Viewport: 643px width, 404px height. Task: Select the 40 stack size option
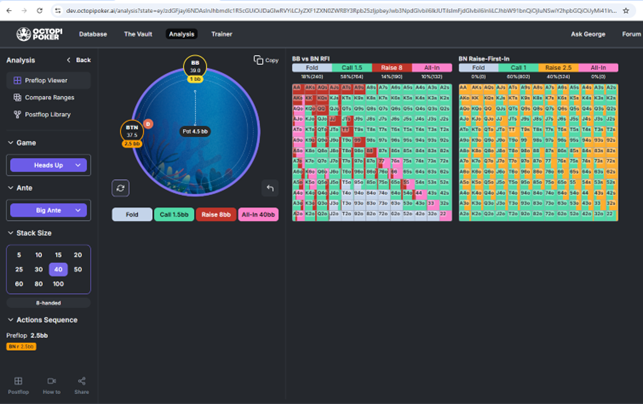pos(58,269)
